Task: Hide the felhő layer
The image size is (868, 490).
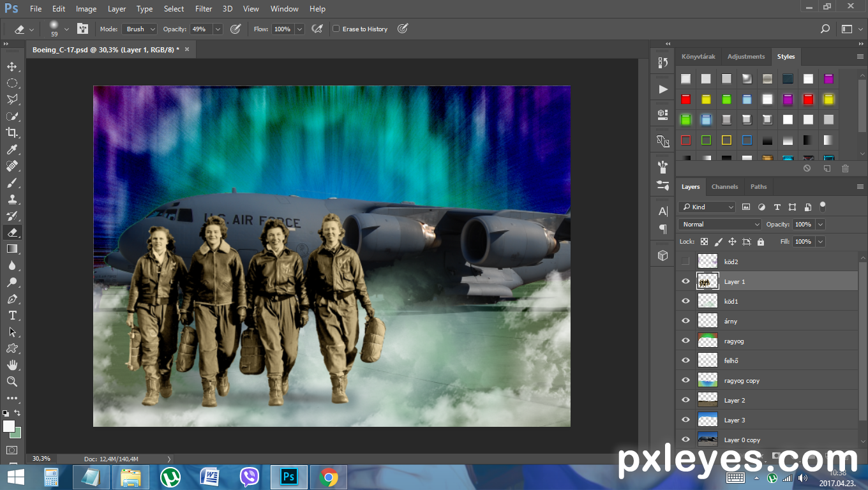Action: coord(685,360)
